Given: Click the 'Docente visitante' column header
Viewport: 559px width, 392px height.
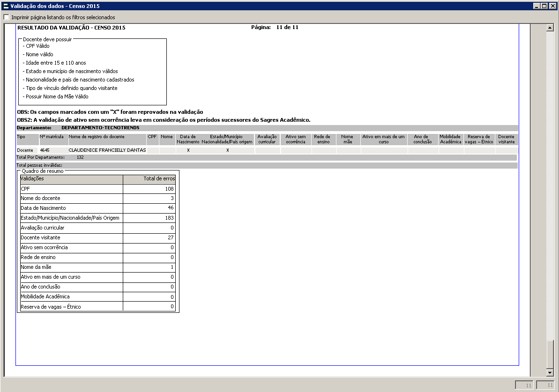Looking at the screenshot, I should click(x=506, y=139).
